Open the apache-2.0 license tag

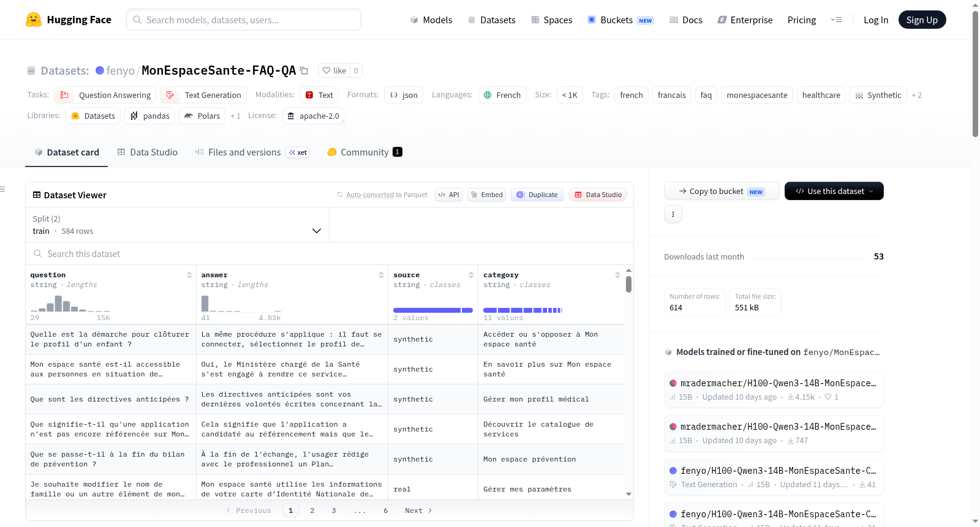tap(314, 116)
